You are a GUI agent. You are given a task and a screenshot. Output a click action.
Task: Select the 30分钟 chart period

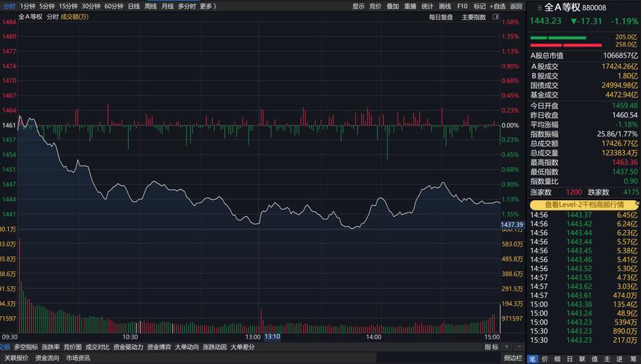pos(91,6)
